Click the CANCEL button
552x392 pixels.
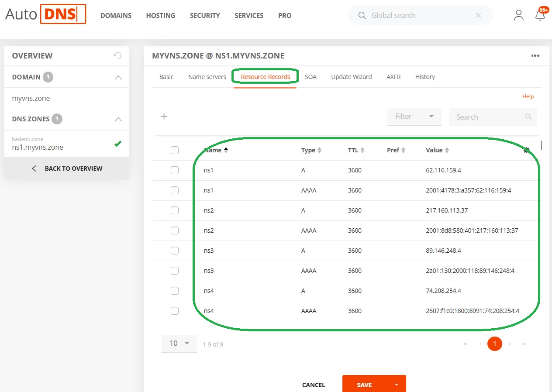click(x=314, y=385)
